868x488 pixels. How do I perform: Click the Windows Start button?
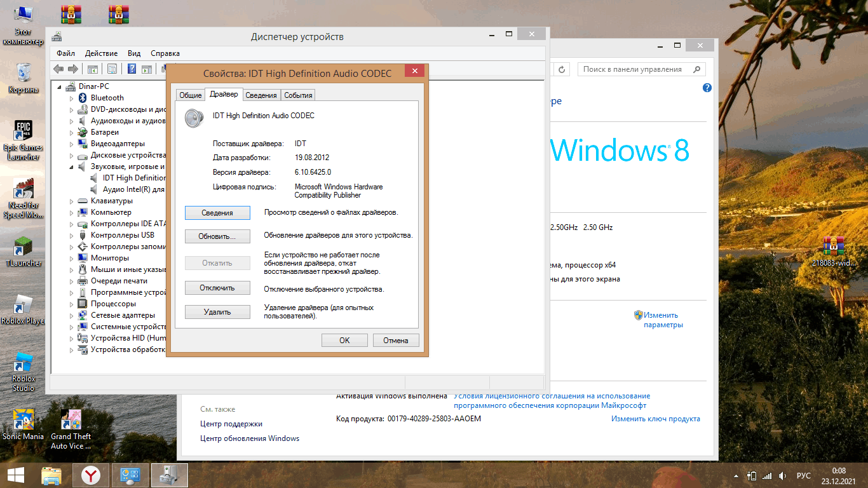(15, 475)
